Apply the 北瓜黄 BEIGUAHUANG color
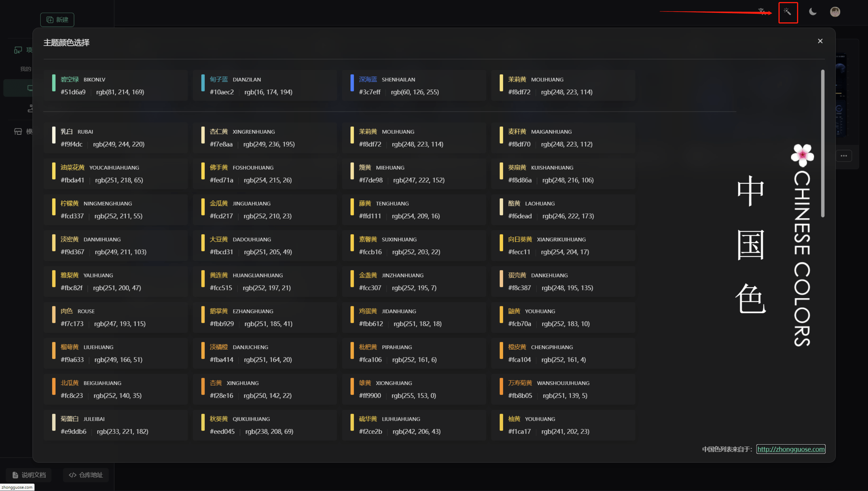 (x=116, y=389)
